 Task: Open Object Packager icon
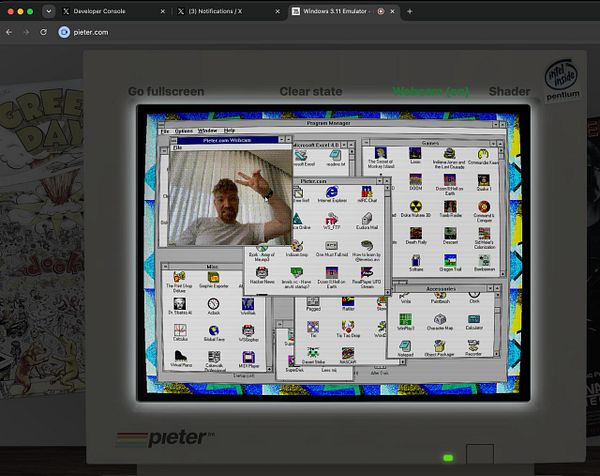[440, 349]
